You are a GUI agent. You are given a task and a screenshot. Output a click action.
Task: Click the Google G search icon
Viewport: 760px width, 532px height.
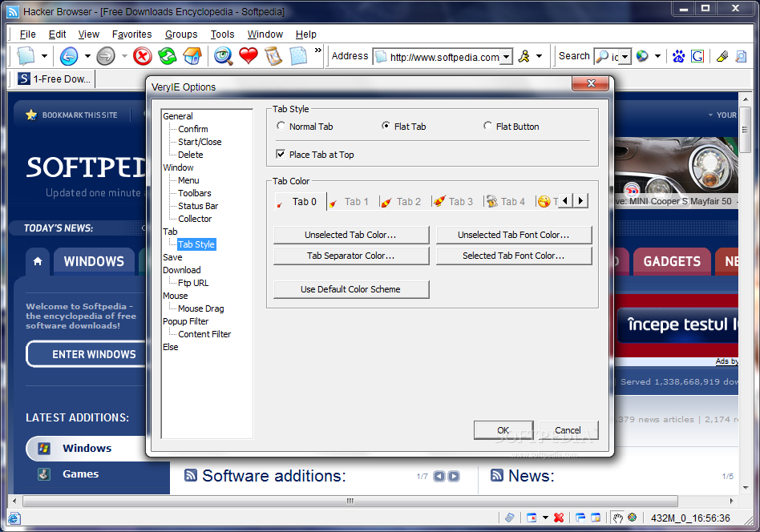pyautogui.click(x=697, y=56)
